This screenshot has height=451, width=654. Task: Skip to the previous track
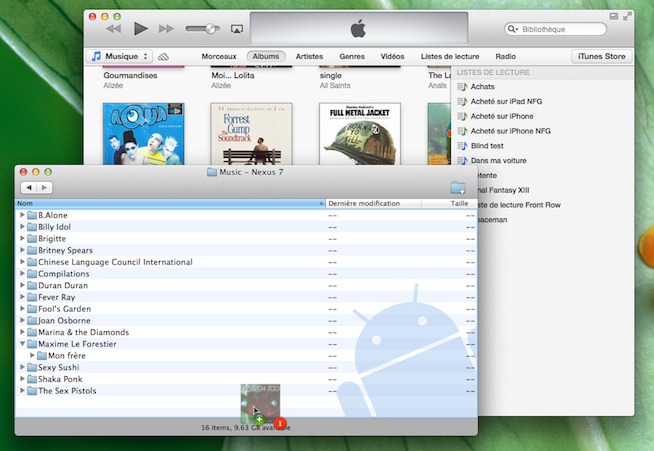(114, 30)
